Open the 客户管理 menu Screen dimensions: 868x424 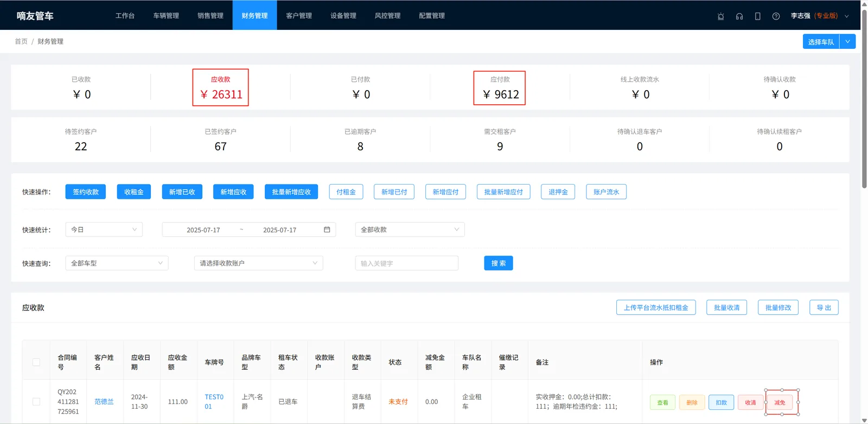(x=299, y=16)
